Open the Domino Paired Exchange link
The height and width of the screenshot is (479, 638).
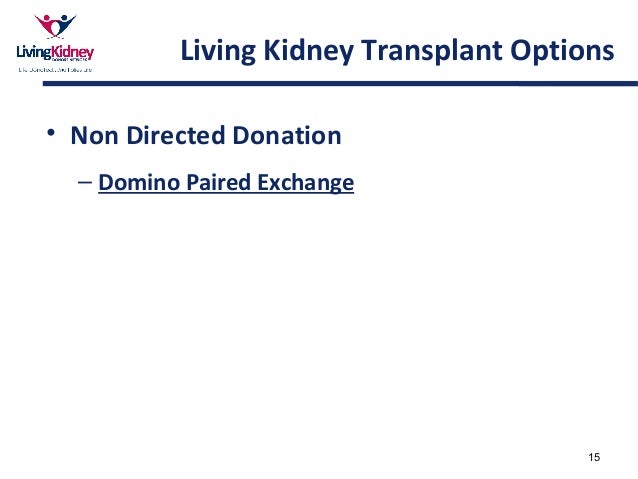click(226, 182)
